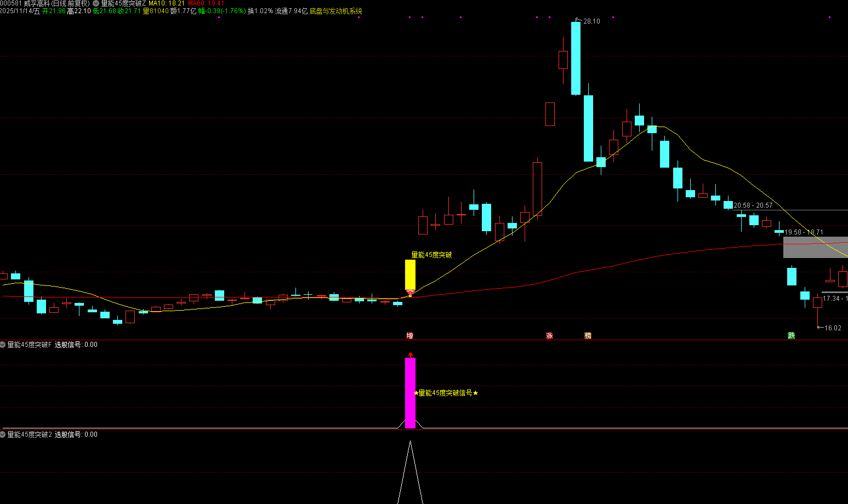
Task: Click the yellow 量能45度突破 signal bar
Action: click(410, 274)
